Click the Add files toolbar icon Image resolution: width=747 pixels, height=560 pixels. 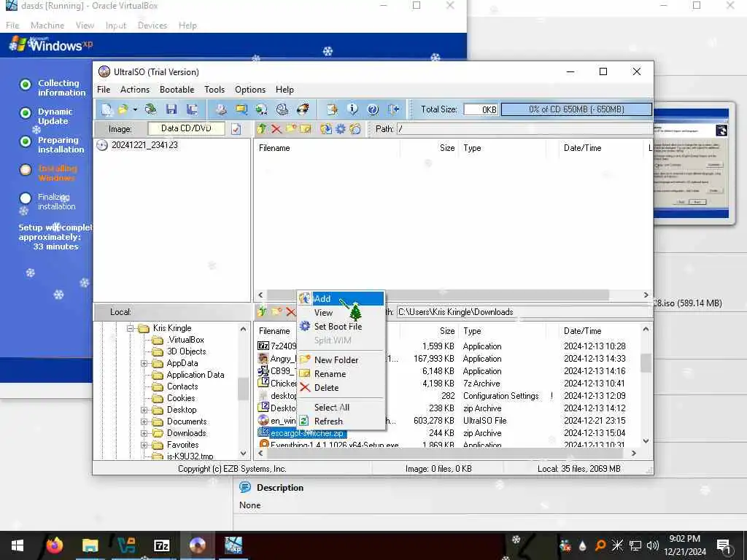point(332,109)
